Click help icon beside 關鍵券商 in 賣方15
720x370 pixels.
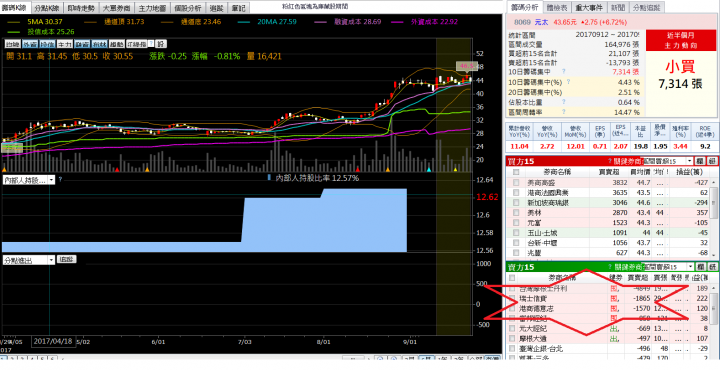[x=610, y=267]
